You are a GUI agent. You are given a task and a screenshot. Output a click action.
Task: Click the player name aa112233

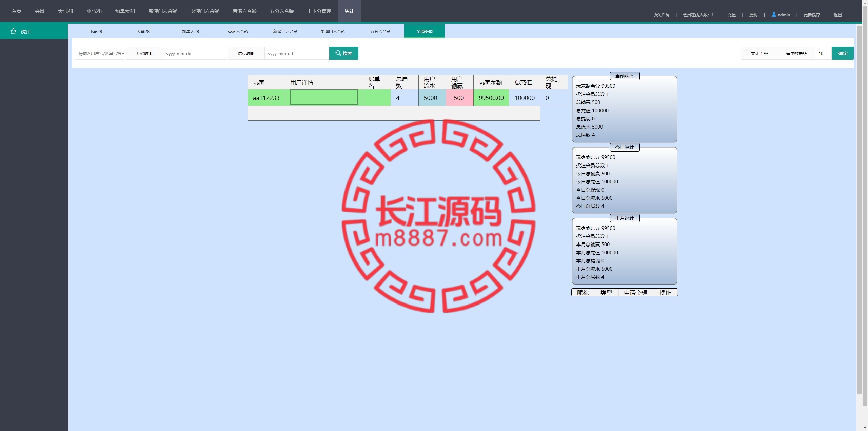tap(266, 98)
